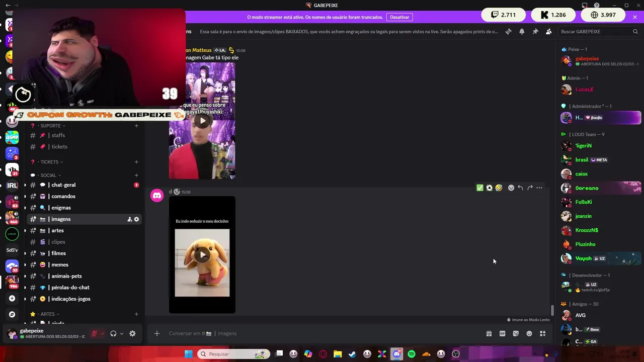The image size is (644, 362).
Task: Open more options ellipsis on message
Action: point(539,188)
